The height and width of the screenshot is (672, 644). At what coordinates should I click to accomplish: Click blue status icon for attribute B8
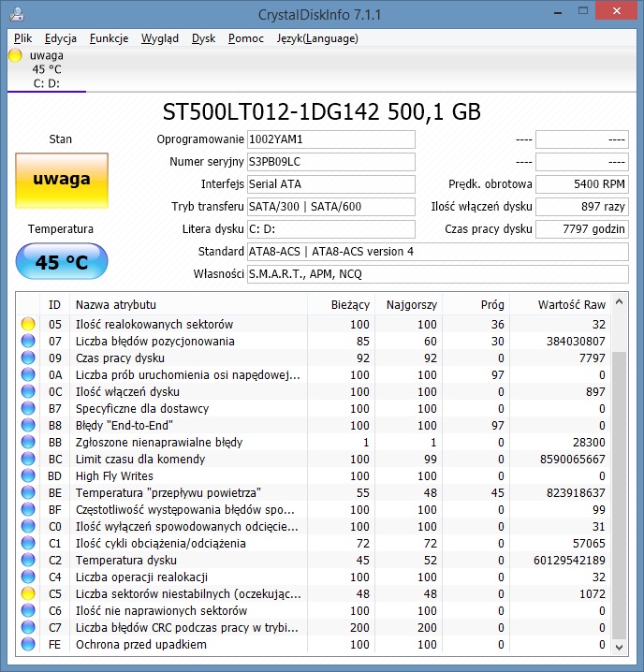pos(28,425)
